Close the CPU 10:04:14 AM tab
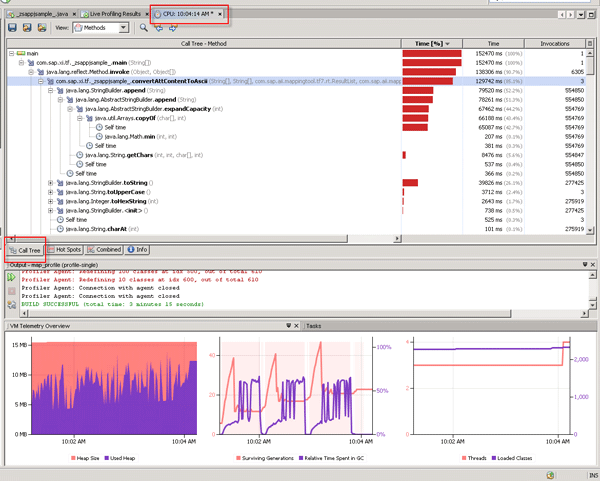600x481 pixels. point(220,15)
